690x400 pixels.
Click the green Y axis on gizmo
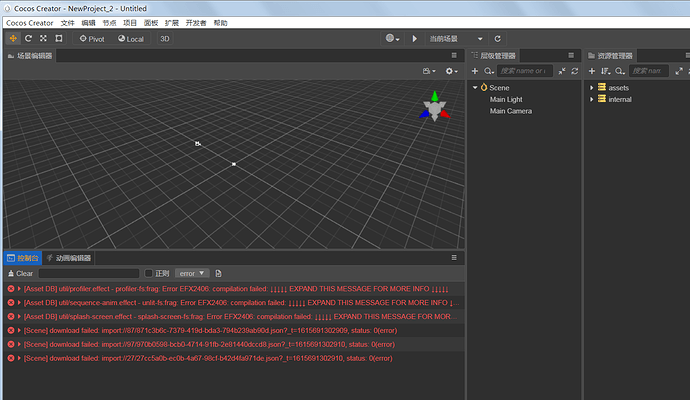pos(435,95)
